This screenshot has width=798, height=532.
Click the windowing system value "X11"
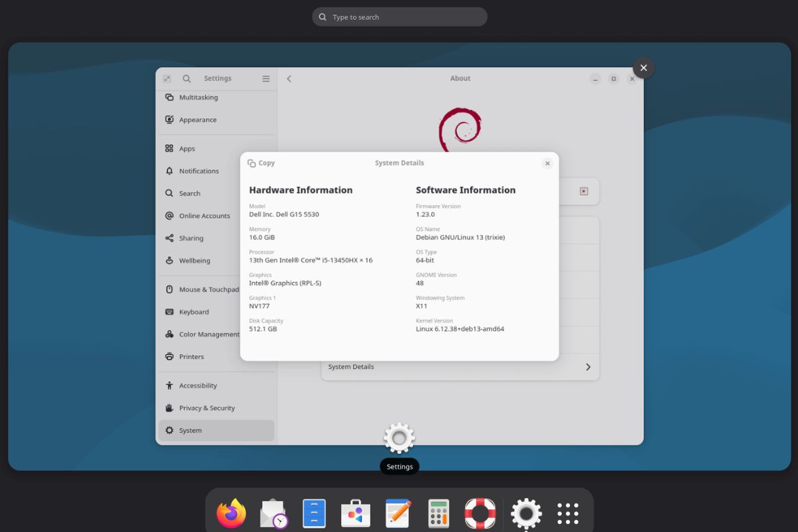(x=422, y=307)
